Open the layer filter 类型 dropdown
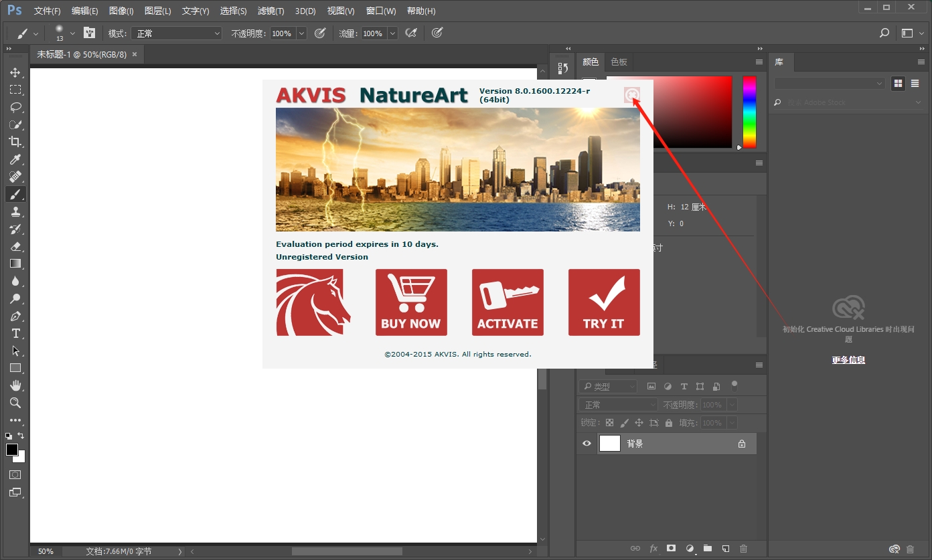 [609, 387]
